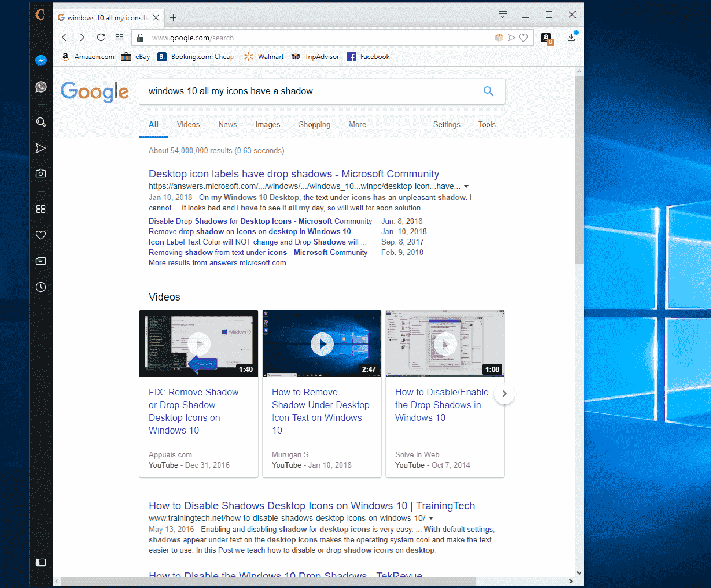Viewport: 711px width, 588px height.
Task: Open Walmart bookmark
Action: click(x=264, y=57)
